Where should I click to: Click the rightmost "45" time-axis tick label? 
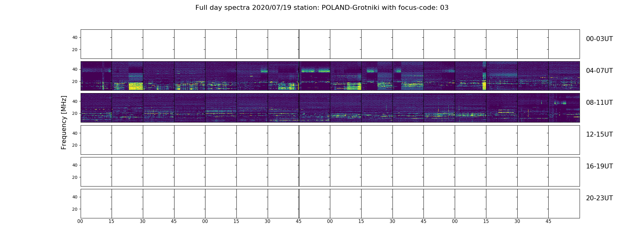coord(548,221)
